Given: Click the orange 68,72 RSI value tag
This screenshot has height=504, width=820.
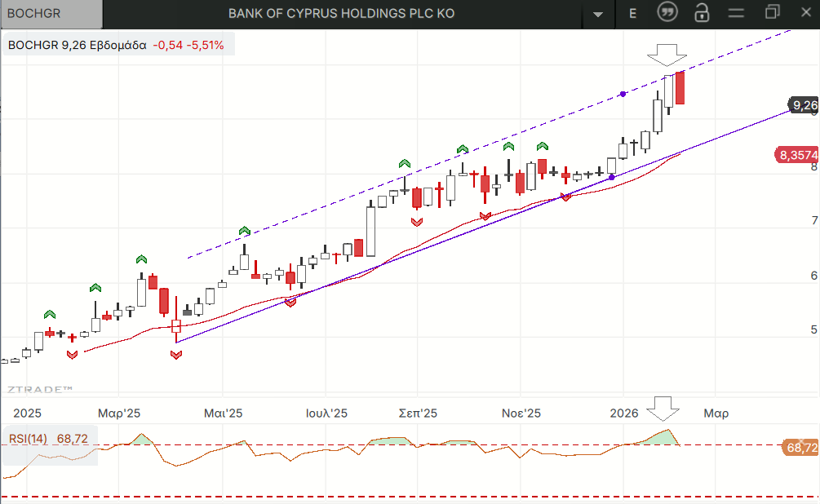Looking at the screenshot, I should coord(800,447).
